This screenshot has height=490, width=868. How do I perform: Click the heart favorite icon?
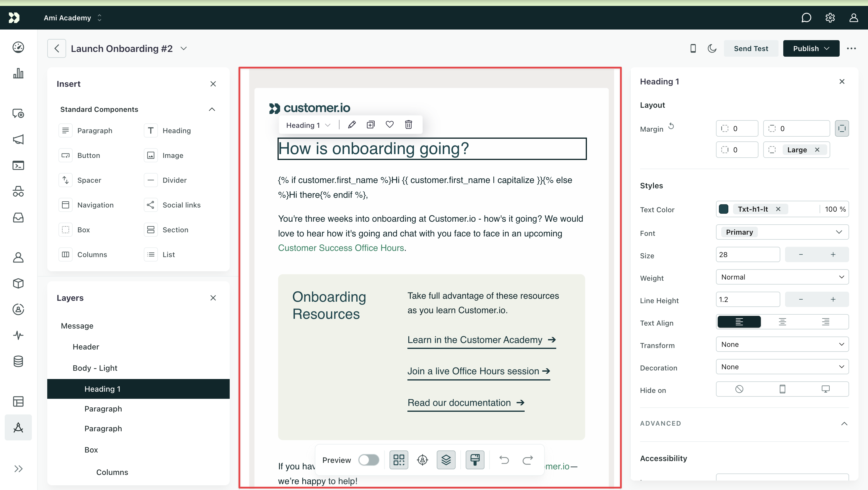click(x=389, y=125)
